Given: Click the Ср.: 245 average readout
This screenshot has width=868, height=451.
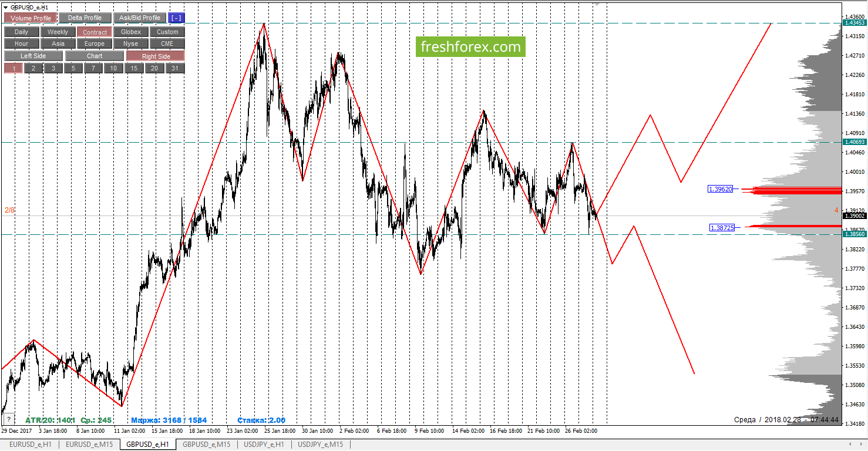Looking at the screenshot, I should pyautogui.click(x=96, y=420).
